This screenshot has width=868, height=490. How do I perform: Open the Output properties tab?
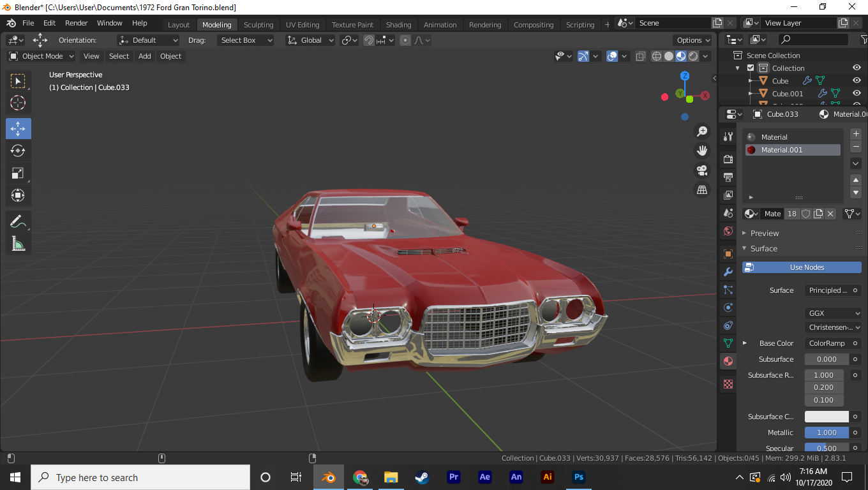[x=728, y=177]
